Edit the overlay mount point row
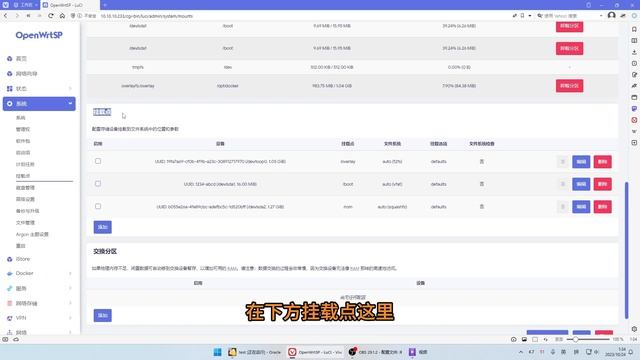The width and height of the screenshot is (640, 360). tap(581, 162)
